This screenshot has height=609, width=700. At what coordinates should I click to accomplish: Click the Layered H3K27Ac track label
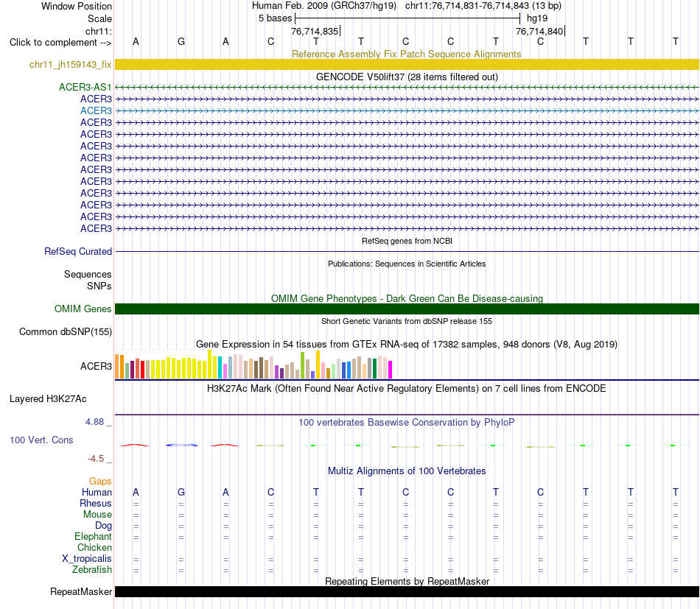[48, 399]
